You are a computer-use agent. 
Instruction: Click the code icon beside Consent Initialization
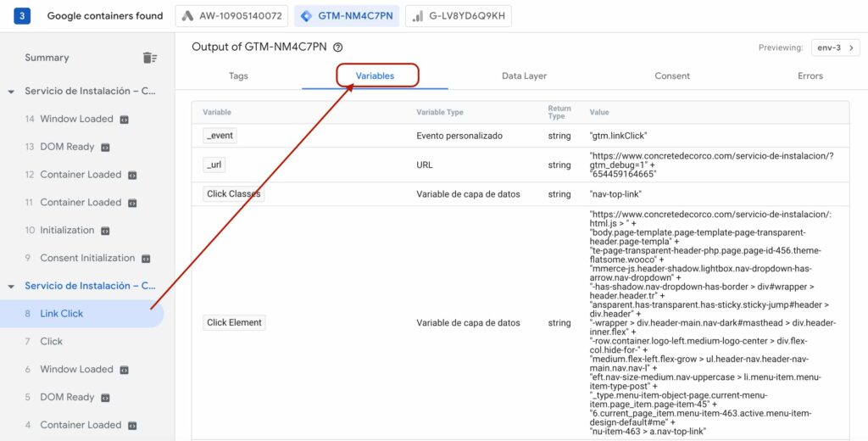(x=146, y=259)
